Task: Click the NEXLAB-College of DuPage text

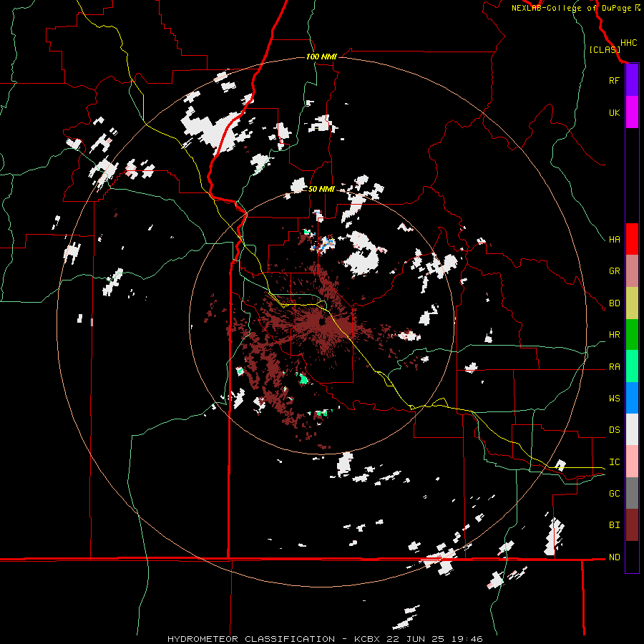Action: [571, 8]
